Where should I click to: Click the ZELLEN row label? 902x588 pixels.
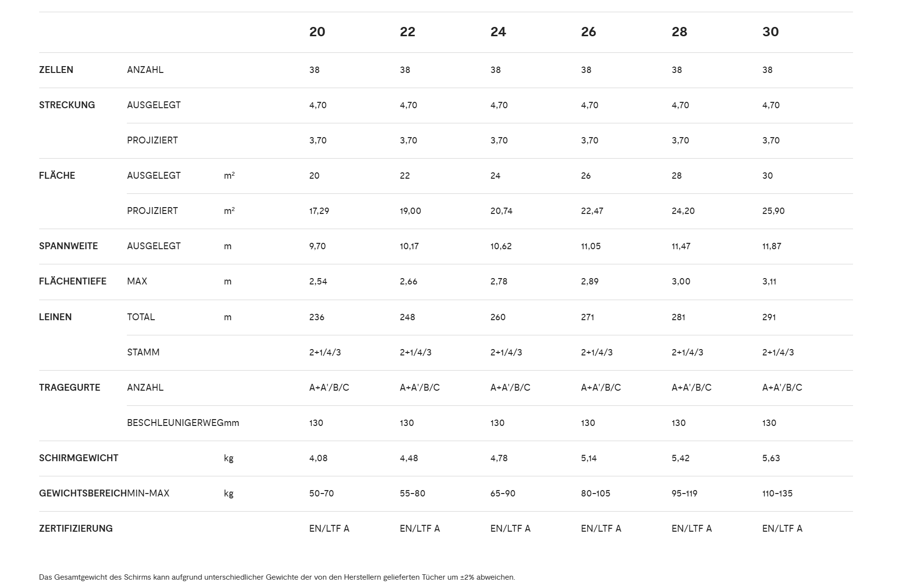coord(56,70)
